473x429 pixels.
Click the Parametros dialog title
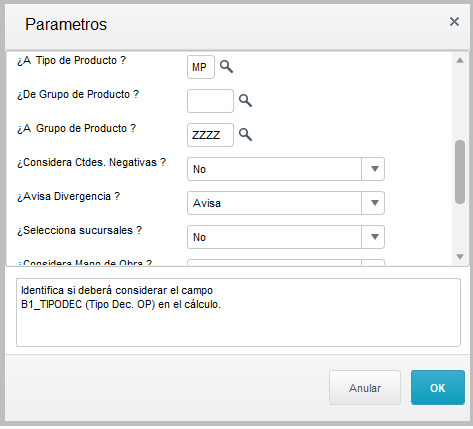coord(66,25)
